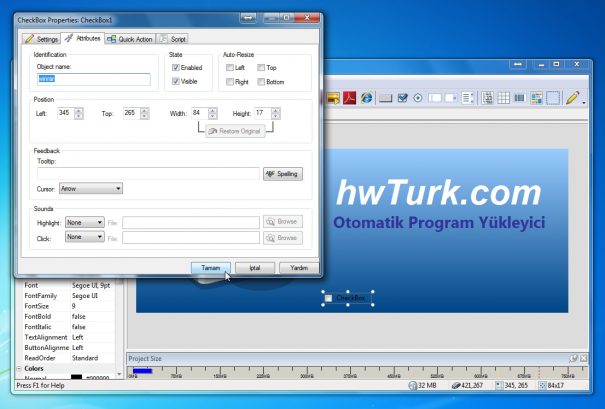The height and width of the screenshot is (409, 605).
Task: Select the ComboBox object tool
Action: (x=451, y=98)
